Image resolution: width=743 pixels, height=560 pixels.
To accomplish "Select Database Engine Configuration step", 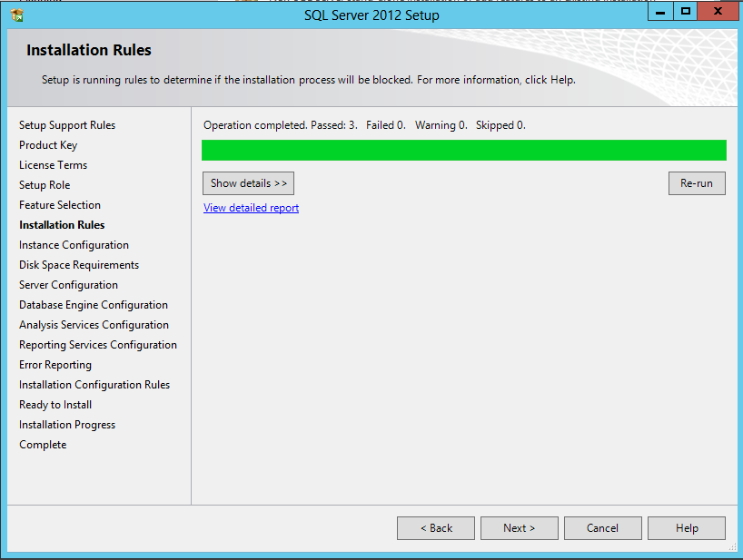I will click(x=94, y=305).
